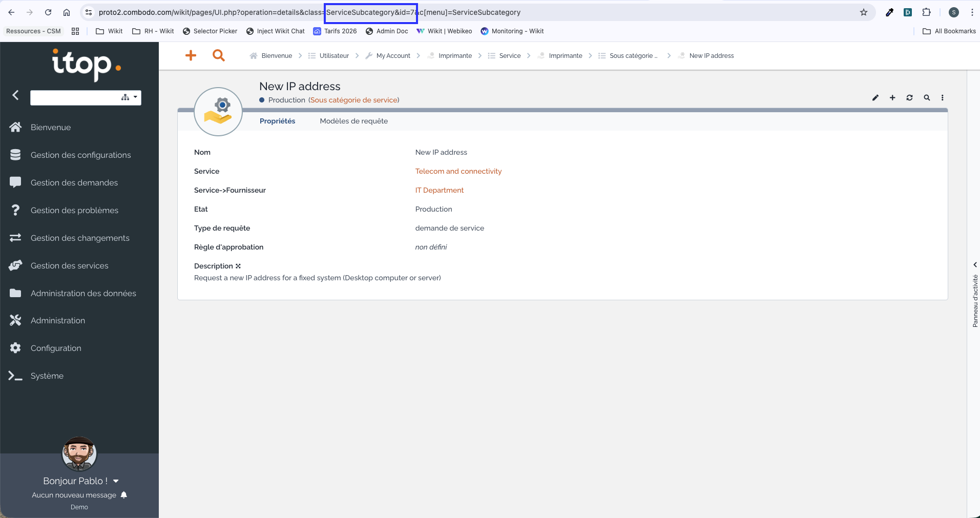Open Gestion des configurations menu
This screenshot has width=980, height=518.
pos(79,155)
